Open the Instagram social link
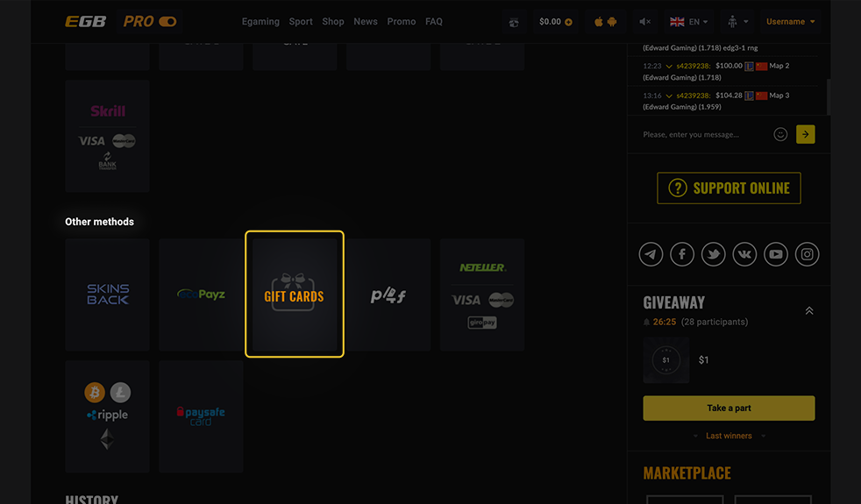The height and width of the screenshot is (504, 861). click(808, 254)
